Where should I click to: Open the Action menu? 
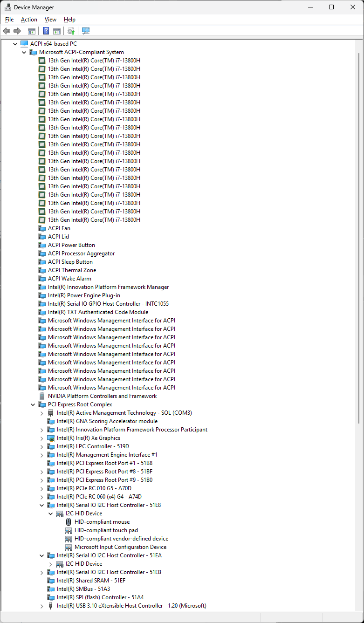click(29, 20)
